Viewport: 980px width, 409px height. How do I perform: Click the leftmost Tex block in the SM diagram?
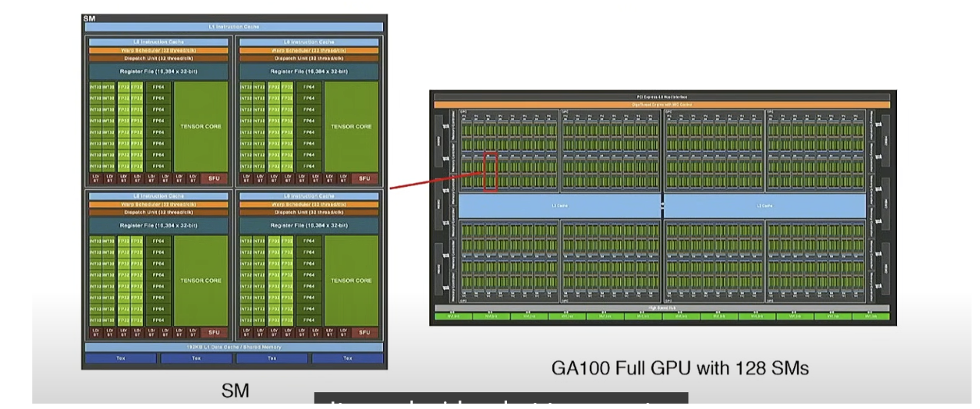(x=121, y=358)
